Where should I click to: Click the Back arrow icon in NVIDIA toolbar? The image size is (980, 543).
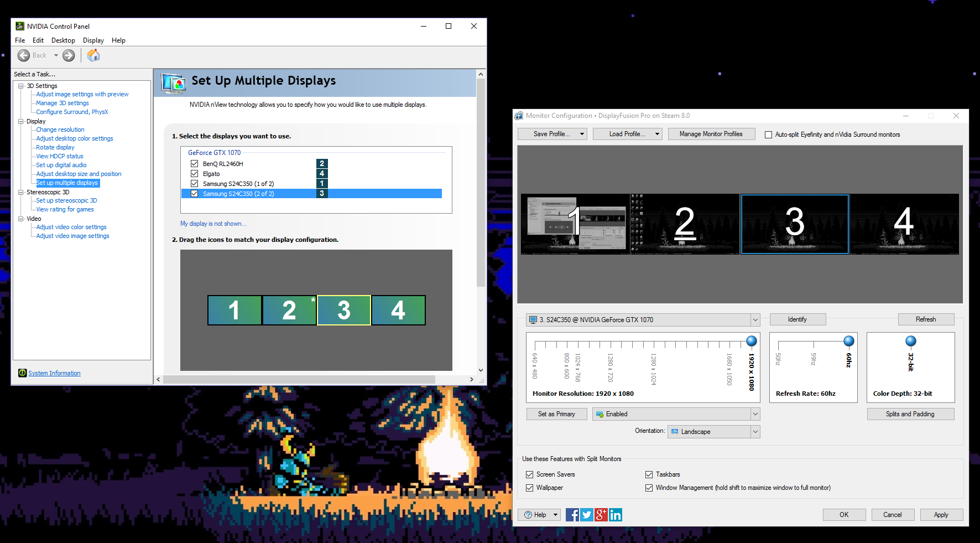click(x=24, y=55)
